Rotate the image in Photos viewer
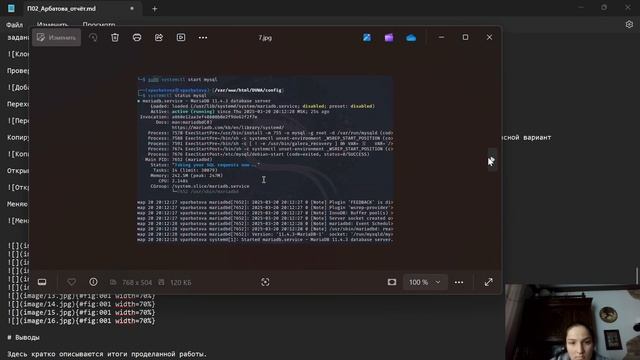The image size is (640, 360). pos(93,38)
